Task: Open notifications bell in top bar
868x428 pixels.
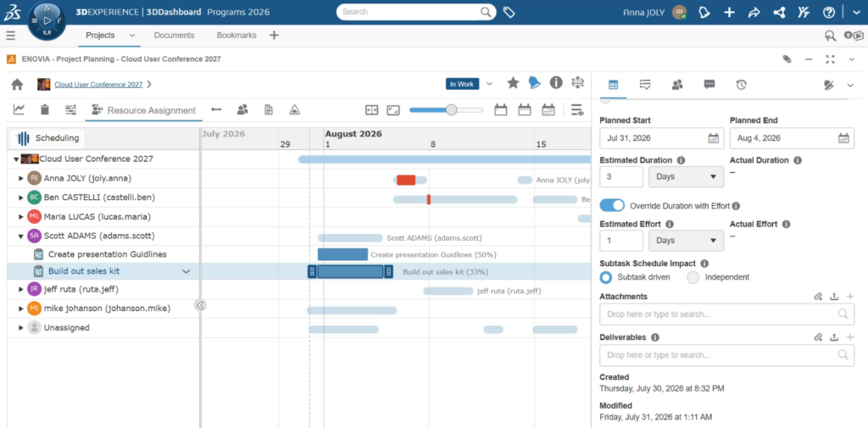Action: 704,12
